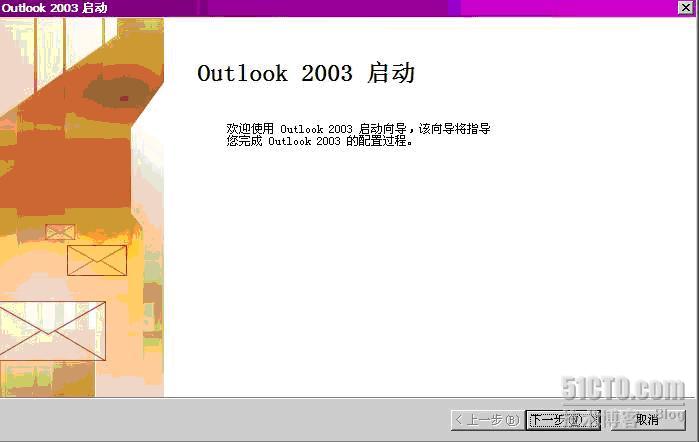Click the welcome text '欢迎使用 Outlook 2003 启动向导'
The width and height of the screenshot is (699, 442).
point(317,129)
